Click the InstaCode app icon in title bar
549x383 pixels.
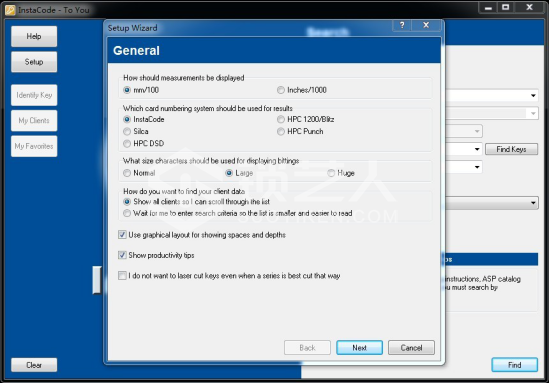pyautogui.click(x=10, y=10)
